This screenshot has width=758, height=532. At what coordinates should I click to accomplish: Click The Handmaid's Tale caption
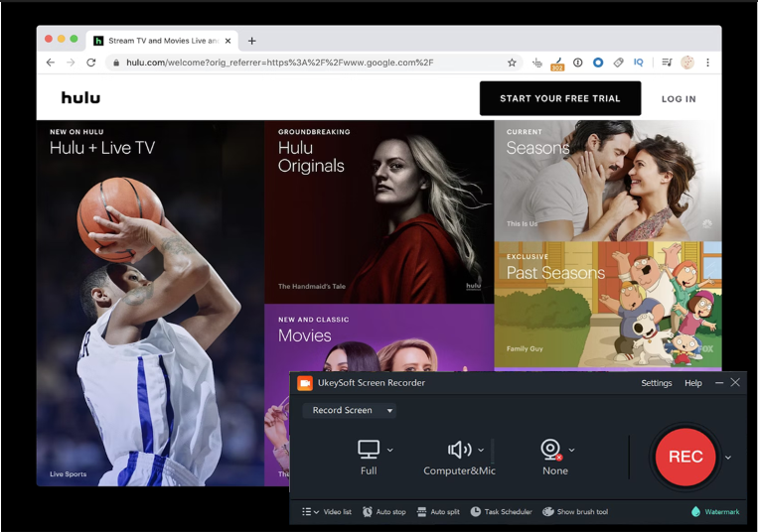click(312, 286)
